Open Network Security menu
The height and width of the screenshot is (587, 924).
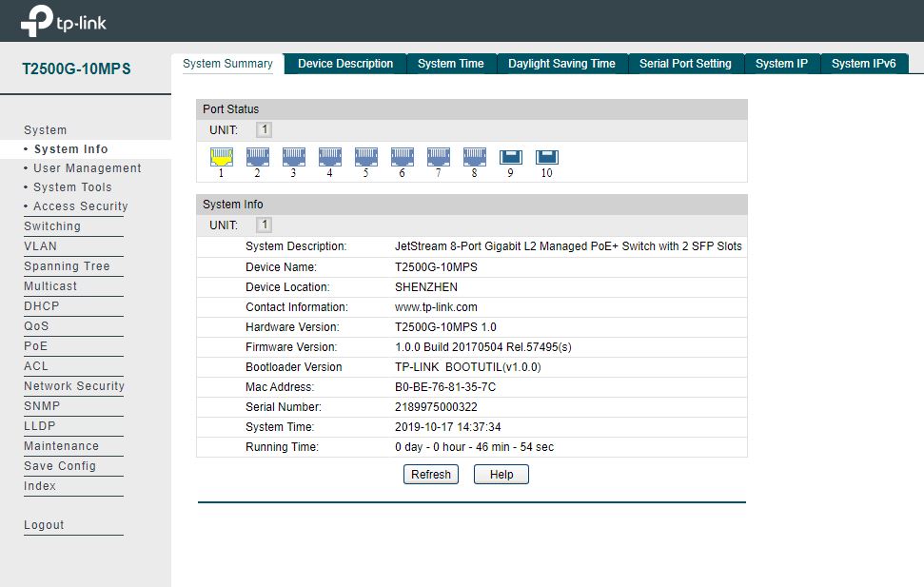[74, 386]
